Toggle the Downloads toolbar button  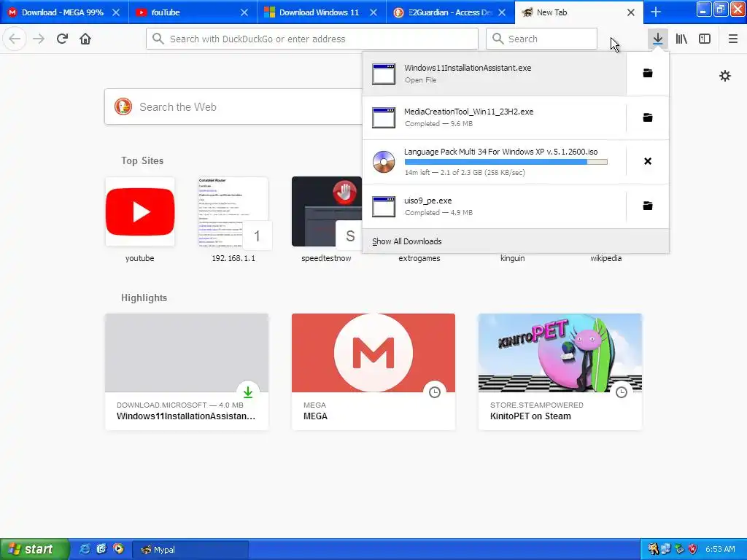658,39
